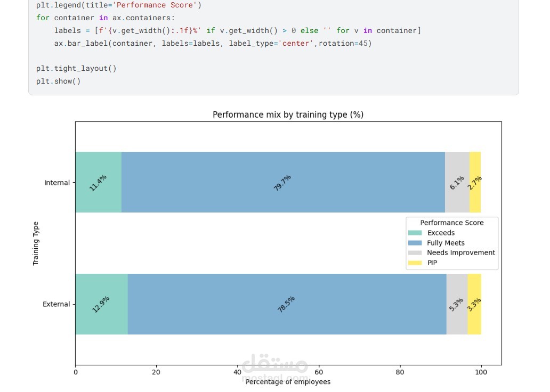Image resolution: width=550 pixels, height=392 pixels.
Task: Click the gray 5.3% segment of the External bar
Action: pos(456,304)
